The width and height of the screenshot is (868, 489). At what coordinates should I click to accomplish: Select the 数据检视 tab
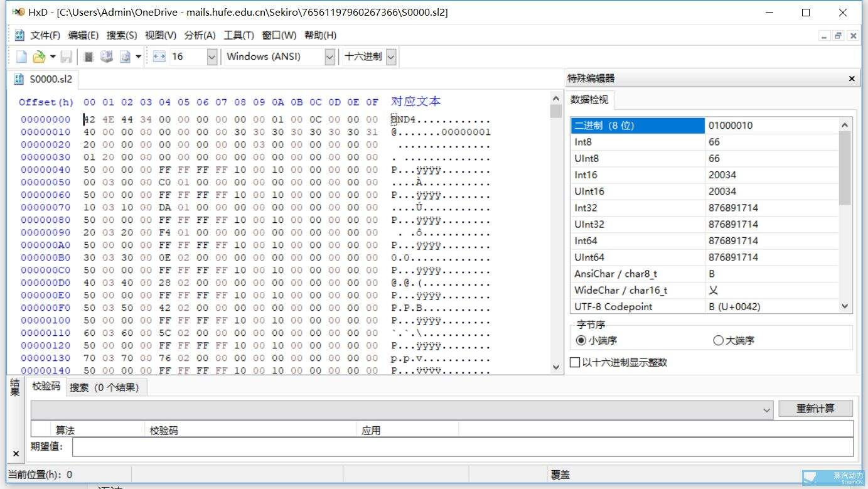pos(589,100)
